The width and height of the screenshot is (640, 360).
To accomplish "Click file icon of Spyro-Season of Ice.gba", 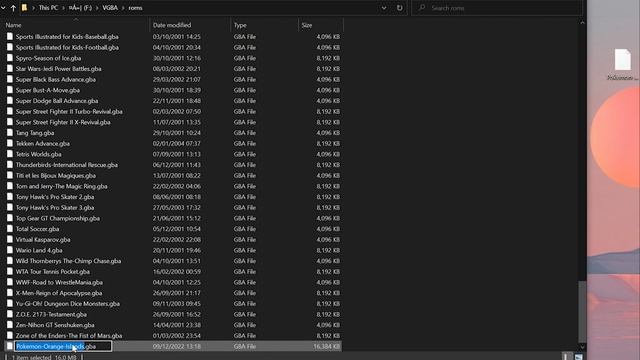I will click(x=10, y=58).
